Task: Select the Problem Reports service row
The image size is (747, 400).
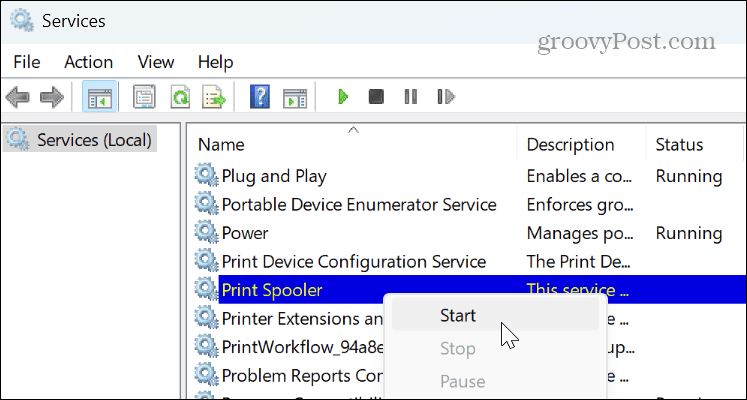Action: click(x=302, y=376)
